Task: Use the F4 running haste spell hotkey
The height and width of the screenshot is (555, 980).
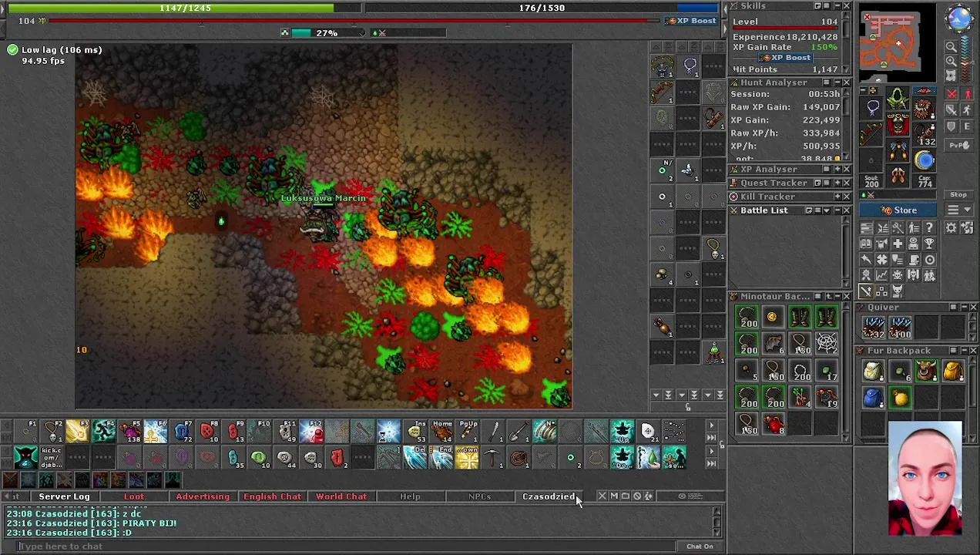Action: pyautogui.click(x=103, y=432)
